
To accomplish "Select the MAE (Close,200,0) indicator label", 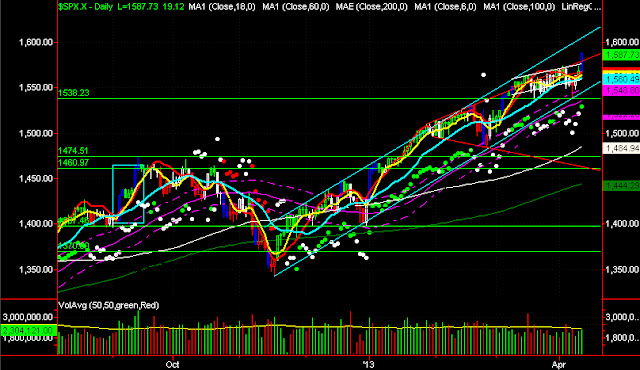I will 371,7.
